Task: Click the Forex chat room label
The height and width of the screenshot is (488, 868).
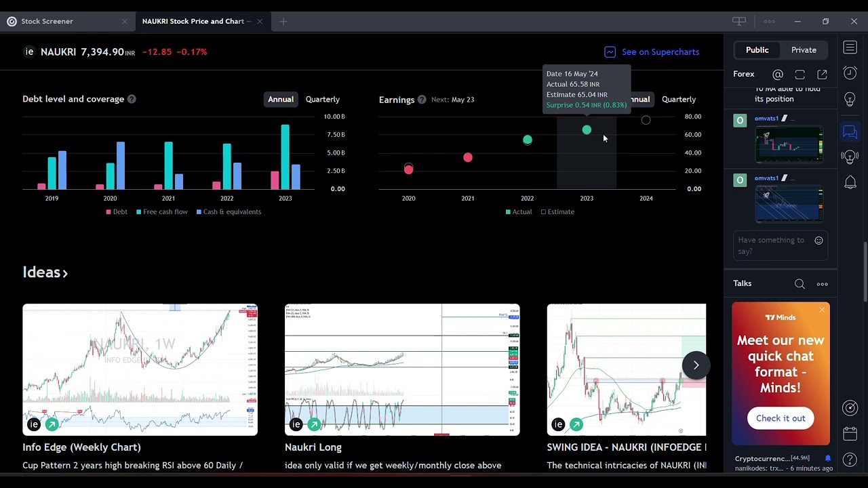Action: click(x=744, y=74)
